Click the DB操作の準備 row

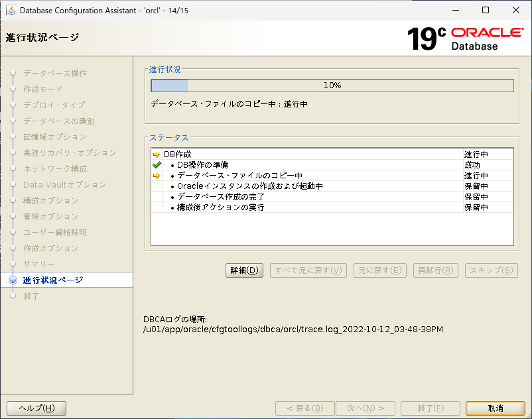tap(332, 165)
